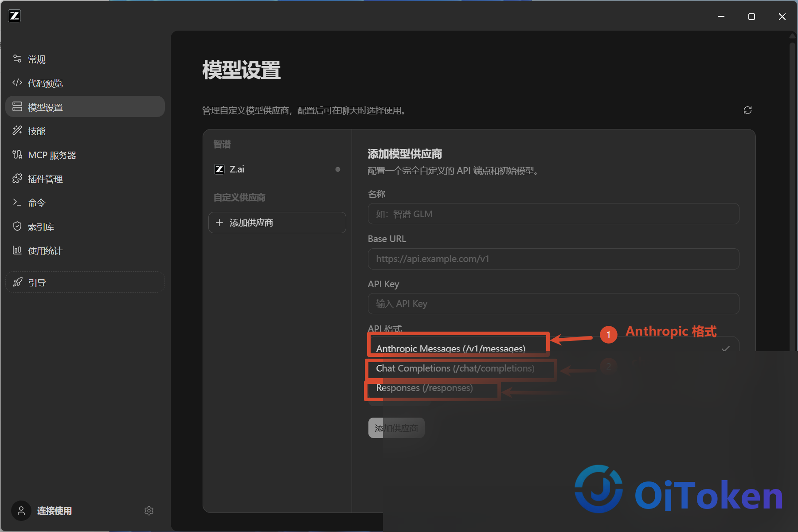Click the 命令 terminal prompt icon
798x532 pixels.
tap(17, 203)
